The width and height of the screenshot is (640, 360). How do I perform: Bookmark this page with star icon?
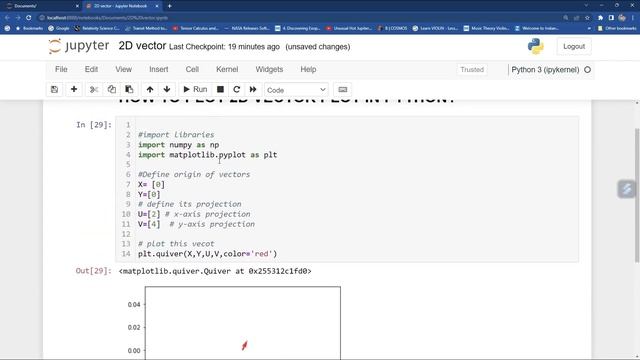587,18
